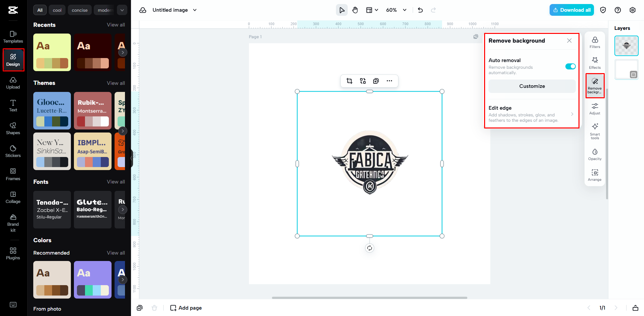
Task: Select the cool style tag
Action: (57, 10)
